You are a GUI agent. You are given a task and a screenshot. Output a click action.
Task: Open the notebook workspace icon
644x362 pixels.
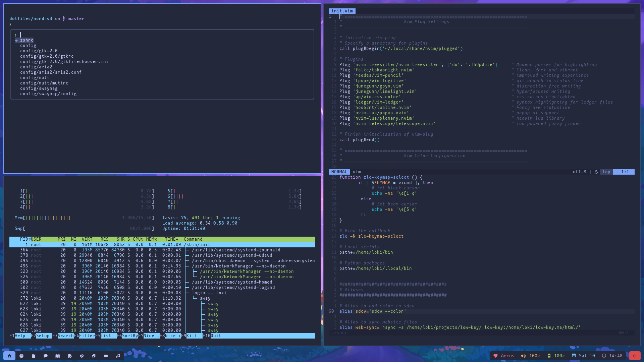point(34,356)
